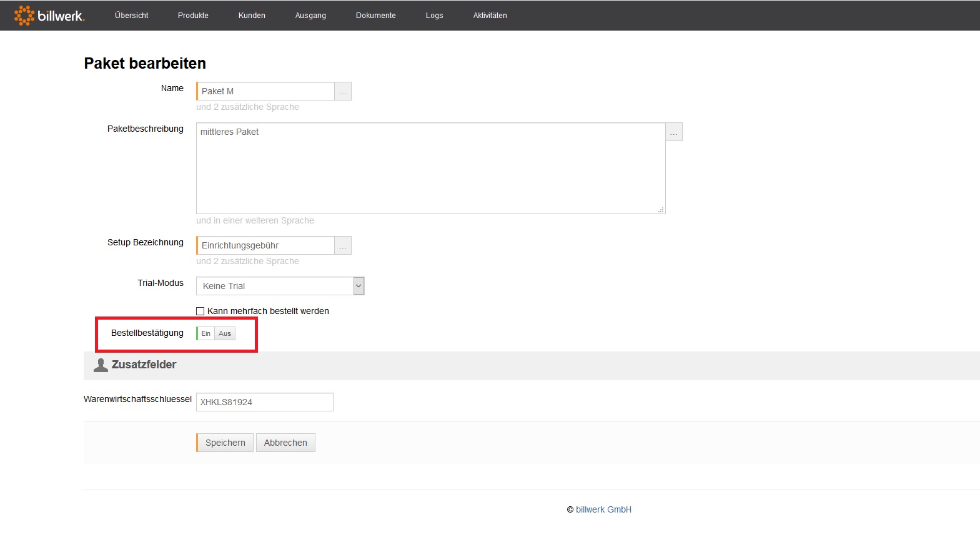The image size is (980, 550).
Task: Open the billwerk GmbH footer link
Action: [x=603, y=509]
